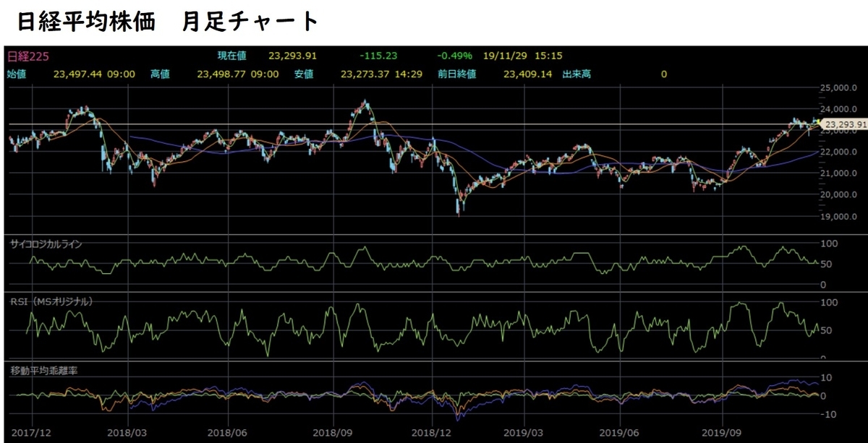Click the サイコロジカルライン indicator label

coord(46,244)
